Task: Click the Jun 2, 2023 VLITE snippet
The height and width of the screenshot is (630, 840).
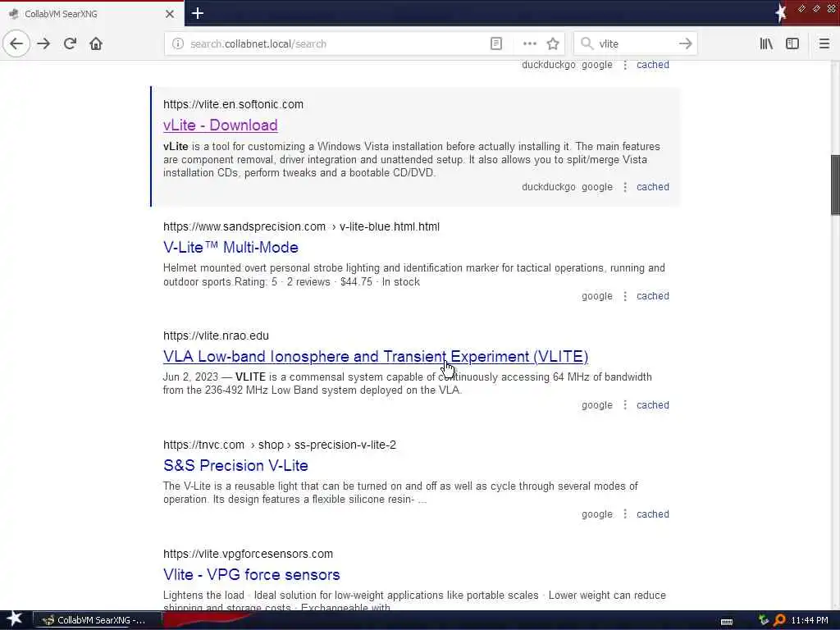Action: pyautogui.click(x=407, y=384)
